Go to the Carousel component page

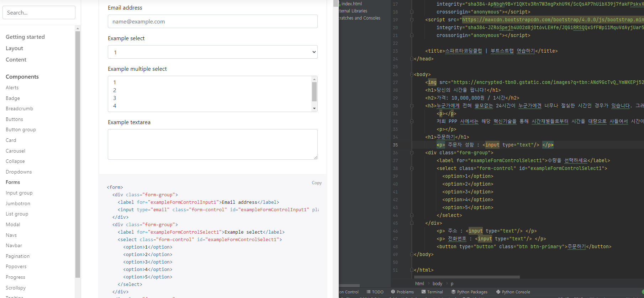[x=15, y=151]
